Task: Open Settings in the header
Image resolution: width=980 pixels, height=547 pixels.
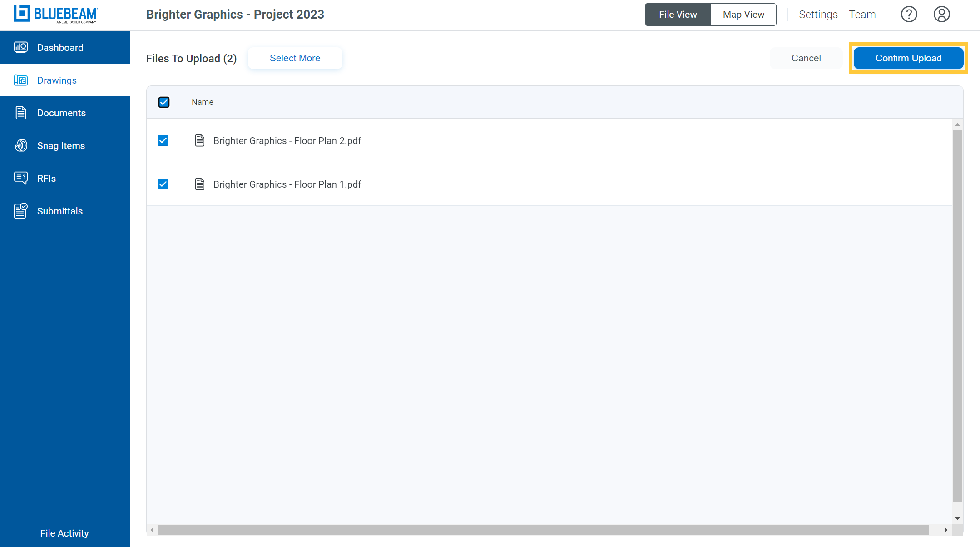Action: coord(818,15)
